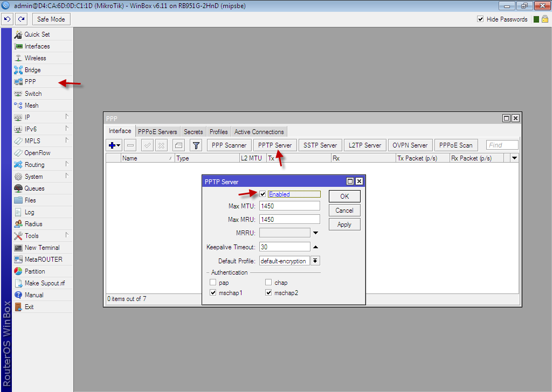Click the PPTP Server button
The width and height of the screenshot is (552, 392).
tap(275, 145)
